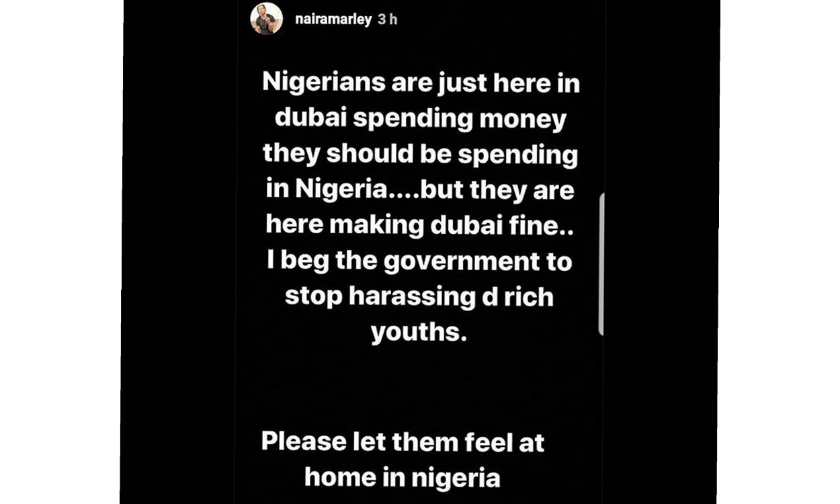Open the nairamarley profile picture
Image resolution: width=840 pixels, height=504 pixels.
266,19
